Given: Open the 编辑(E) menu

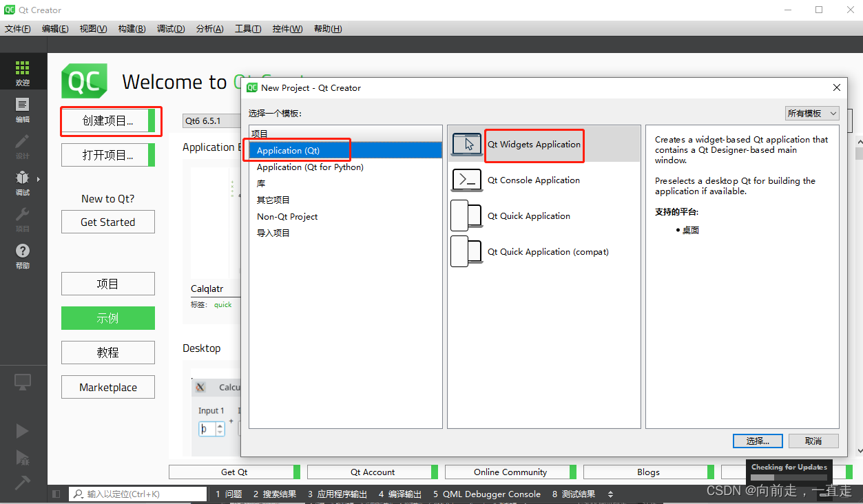Looking at the screenshot, I should 55,28.
